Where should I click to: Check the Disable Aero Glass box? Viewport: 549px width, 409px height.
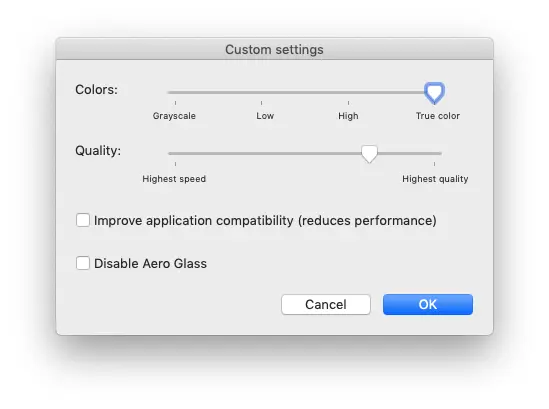tap(83, 263)
